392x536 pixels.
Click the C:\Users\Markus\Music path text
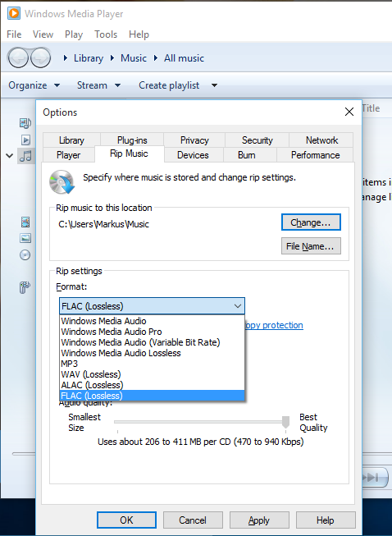click(x=104, y=224)
